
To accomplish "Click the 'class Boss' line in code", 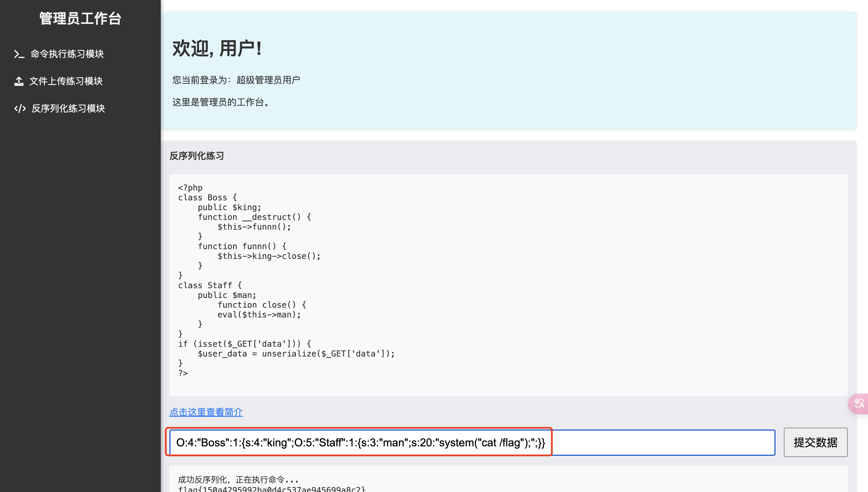I will [208, 197].
